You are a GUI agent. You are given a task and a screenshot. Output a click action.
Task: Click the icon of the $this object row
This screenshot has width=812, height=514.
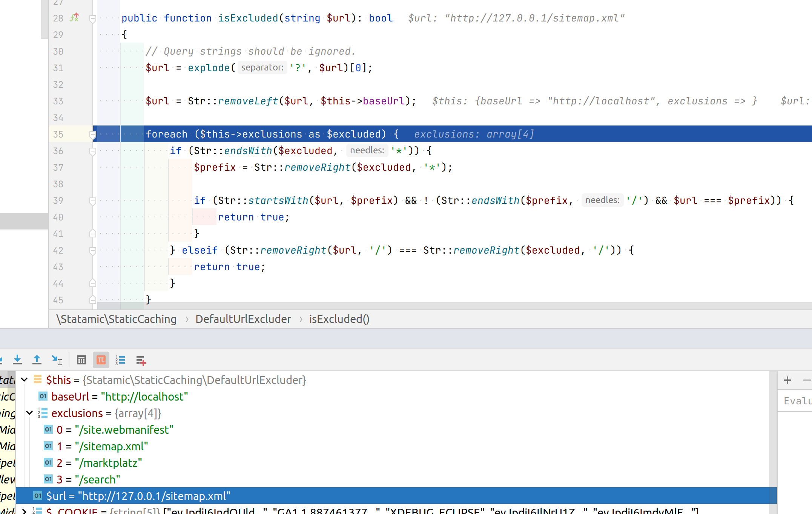pyautogui.click(x=38, y=379)
